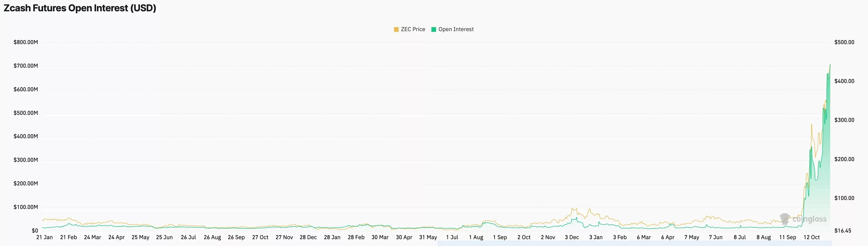868x246 pixels.
Task: Click the $0 open interest axis label
Action: [x=35, y=231]
